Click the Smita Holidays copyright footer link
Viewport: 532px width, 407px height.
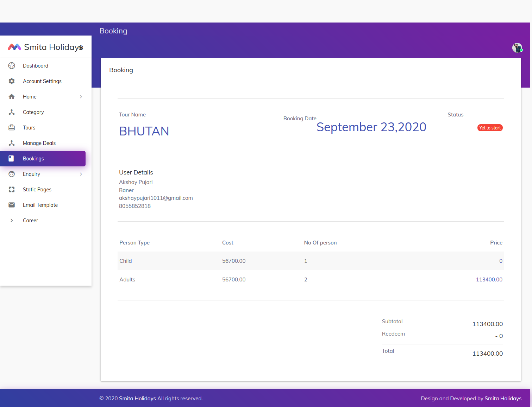coord(137,399)
